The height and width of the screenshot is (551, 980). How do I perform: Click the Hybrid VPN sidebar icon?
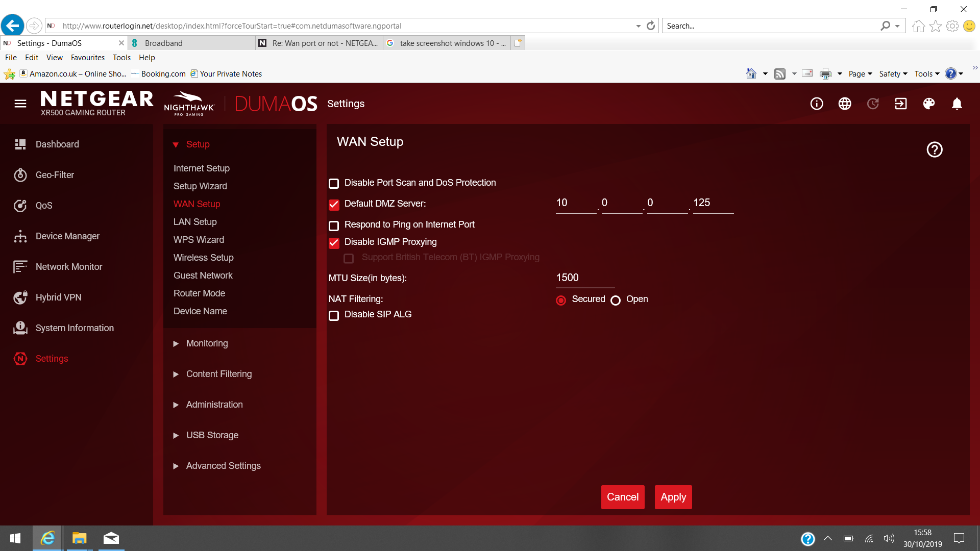click(x=20, y=297)
